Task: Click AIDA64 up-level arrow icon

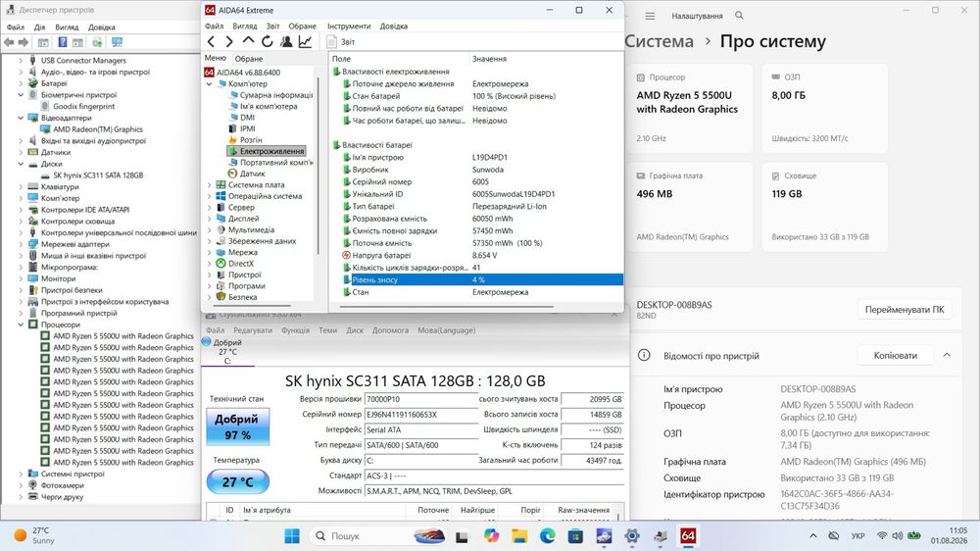Action: pyautogui.click(x=248, y=40)
